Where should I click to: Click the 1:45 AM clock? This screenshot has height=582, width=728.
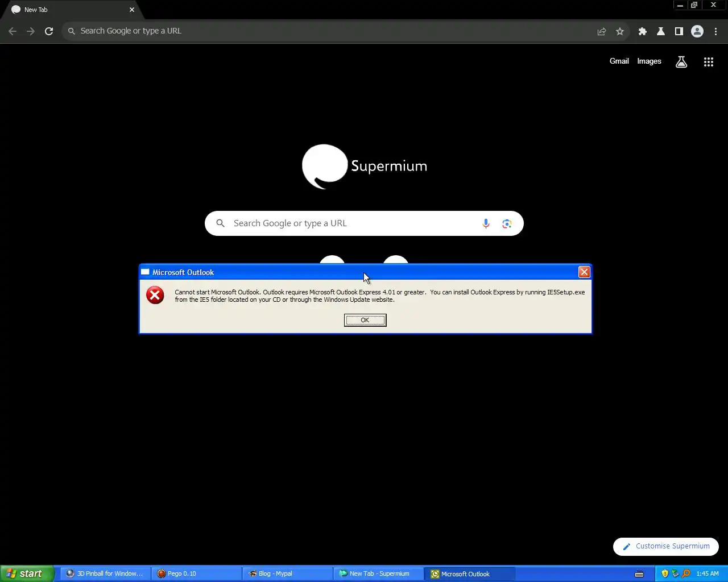point(708,573)
